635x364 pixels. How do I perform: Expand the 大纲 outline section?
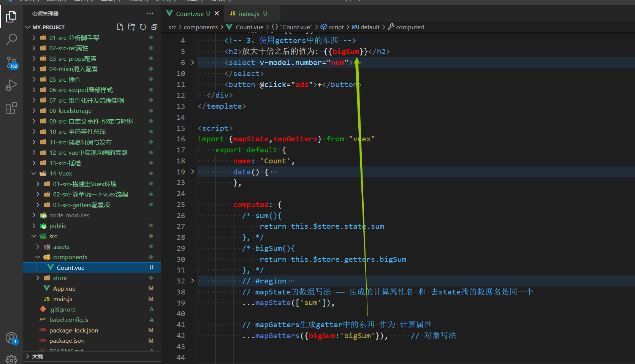(92, 356)
